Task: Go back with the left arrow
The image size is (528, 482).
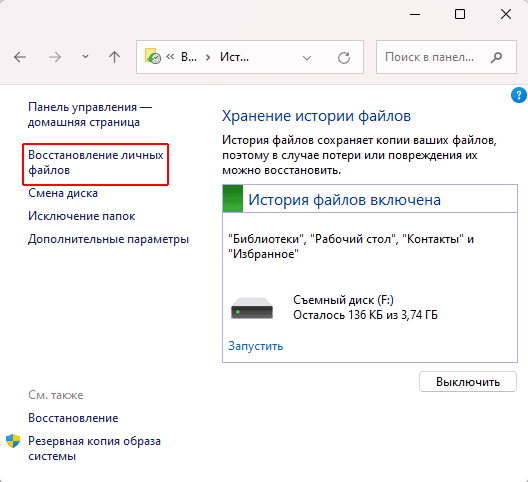Action: pyautogui.click(x=20, y=57)
